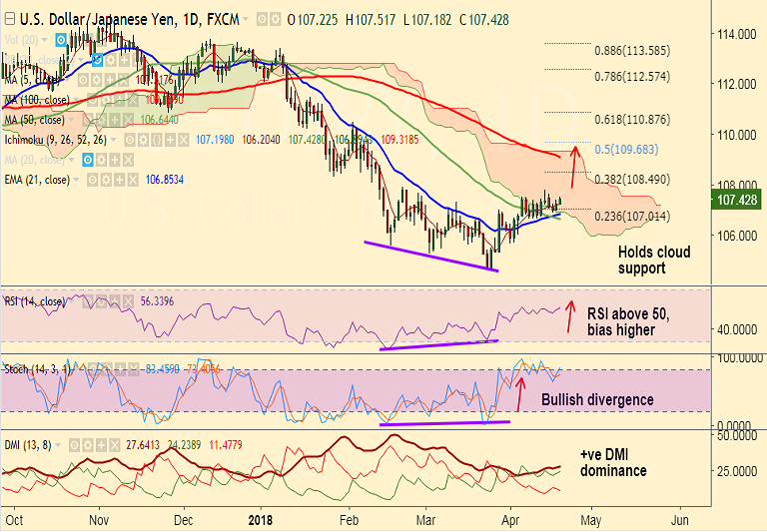The width and height of the screenshot is (767, 532).
Task: Show the hidden Bollinger Bands indicator
Action: click(97, 60)
